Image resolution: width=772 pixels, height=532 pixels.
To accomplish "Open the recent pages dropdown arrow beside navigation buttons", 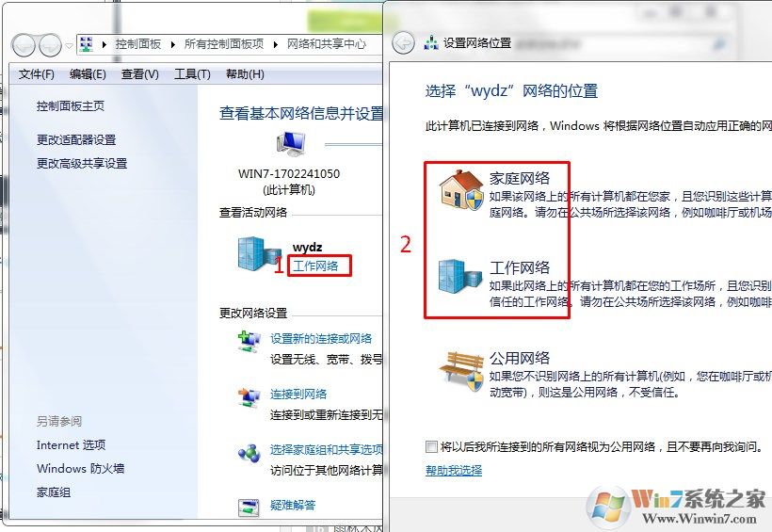I will pos(69,46).
